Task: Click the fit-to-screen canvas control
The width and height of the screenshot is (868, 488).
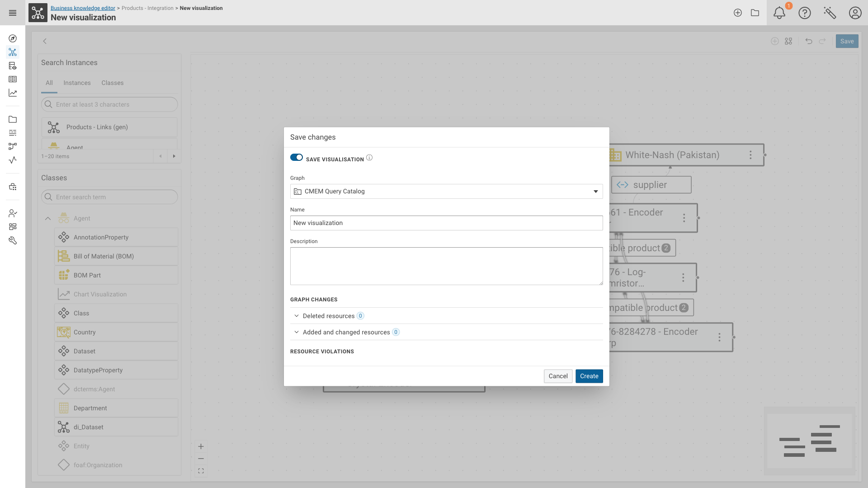Action: coord(201,471)
